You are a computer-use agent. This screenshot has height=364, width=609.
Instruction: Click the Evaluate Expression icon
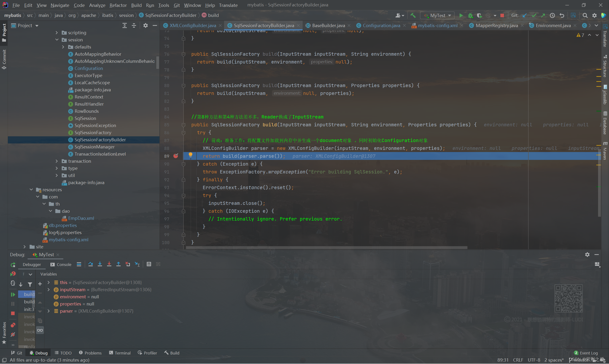(x=149, y=264)
